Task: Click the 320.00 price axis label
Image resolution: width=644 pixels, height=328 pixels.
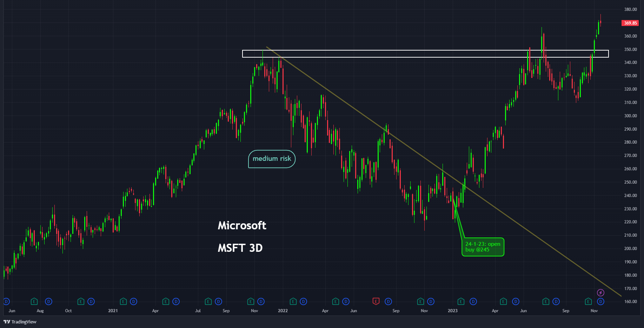Action: pyautogui.click(x=631, y=89)
